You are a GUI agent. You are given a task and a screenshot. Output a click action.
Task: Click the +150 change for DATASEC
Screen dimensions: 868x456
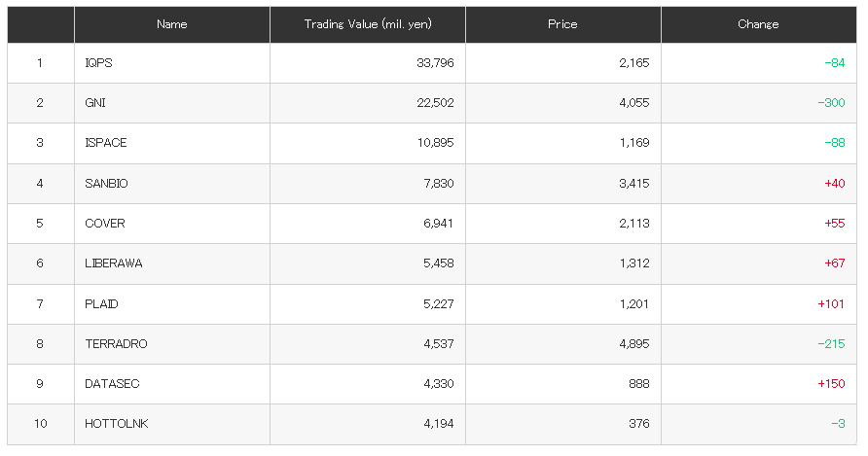click(x=831, y=384)
